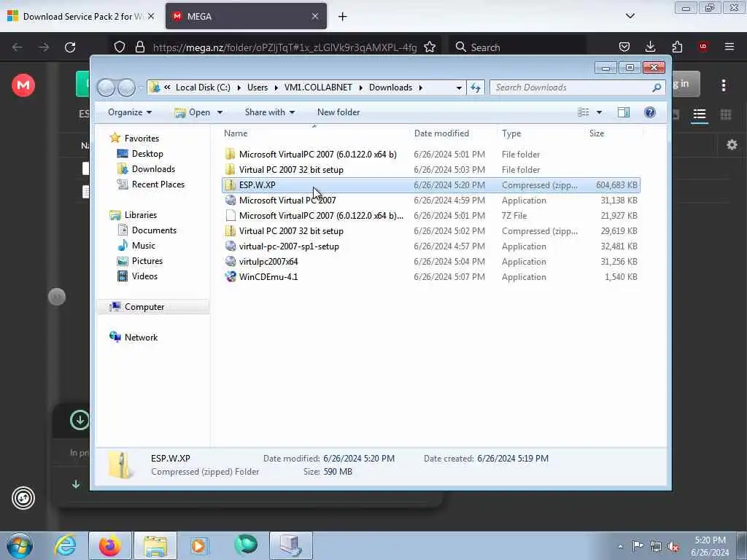Click New folder
This screenshot has width=747, height=560.
tap(338, 112)
